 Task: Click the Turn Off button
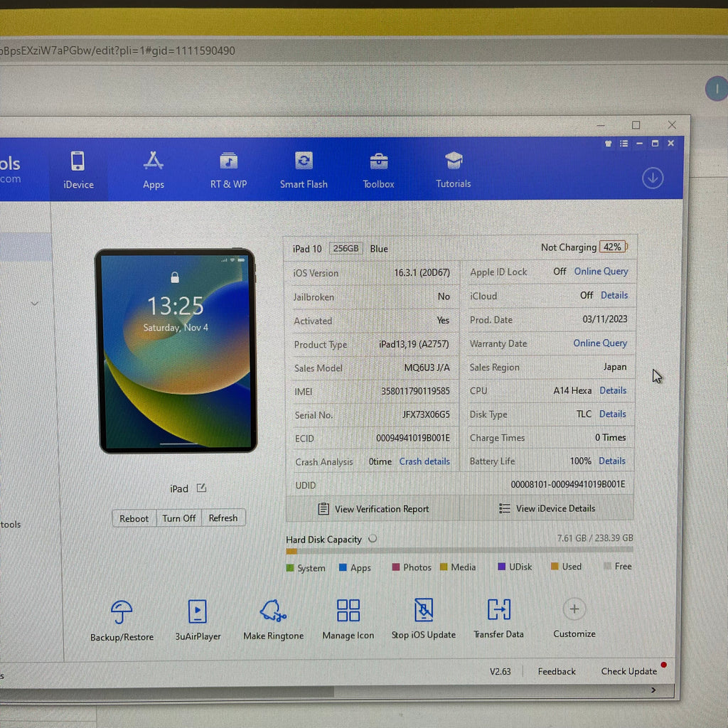[x=178, y=518]
